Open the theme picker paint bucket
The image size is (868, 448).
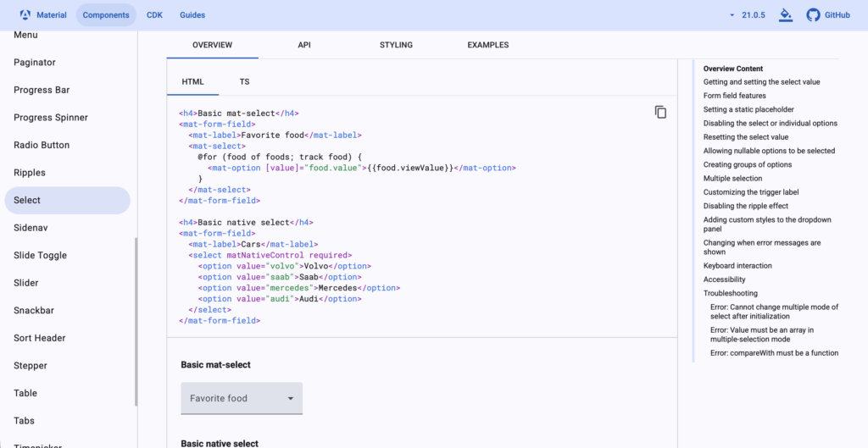click(x=786, y=15)
